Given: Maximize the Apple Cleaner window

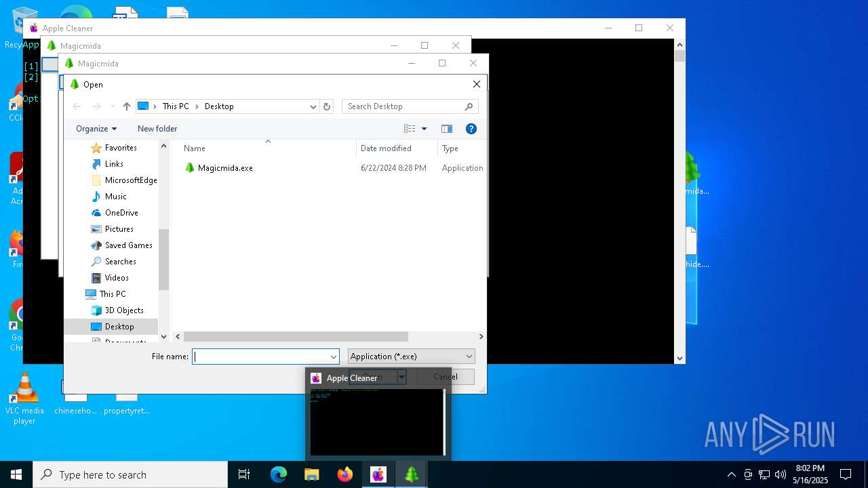Looking at the screenshot, I should (639, 28).
